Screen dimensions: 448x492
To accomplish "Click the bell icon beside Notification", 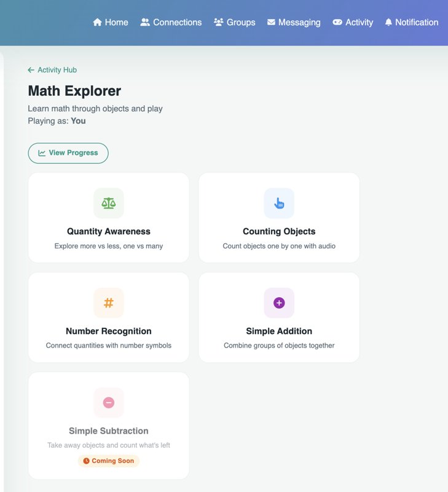I will point(388,22).
